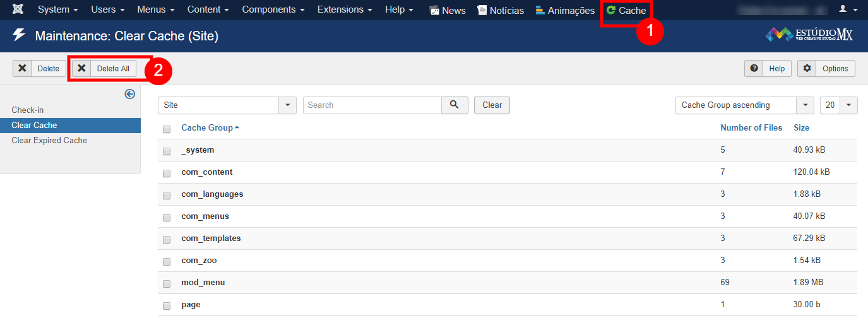
Task: Open the Extensions menu
Action: [x=344, y=10]
